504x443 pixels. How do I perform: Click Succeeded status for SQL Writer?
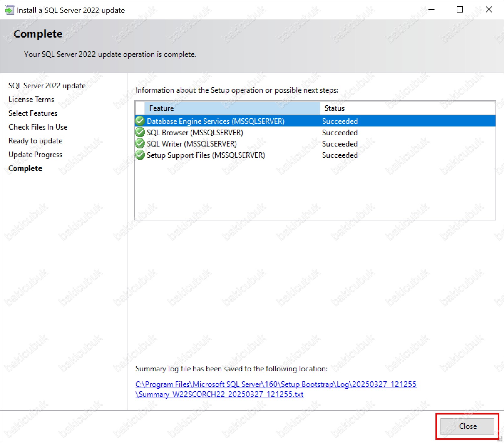[x=340, y=144]
